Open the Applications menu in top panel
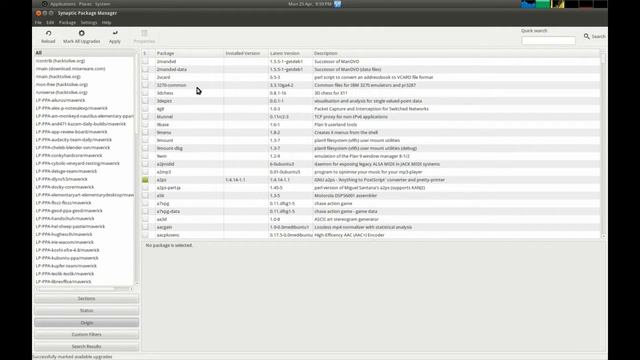Screen dimensions: 640x360 click(63, 4)
